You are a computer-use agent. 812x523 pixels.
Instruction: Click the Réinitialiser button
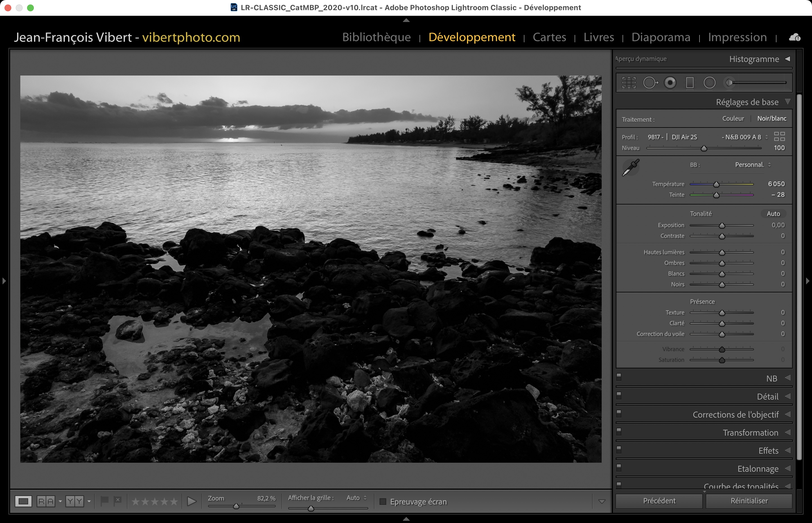point(749,501)
